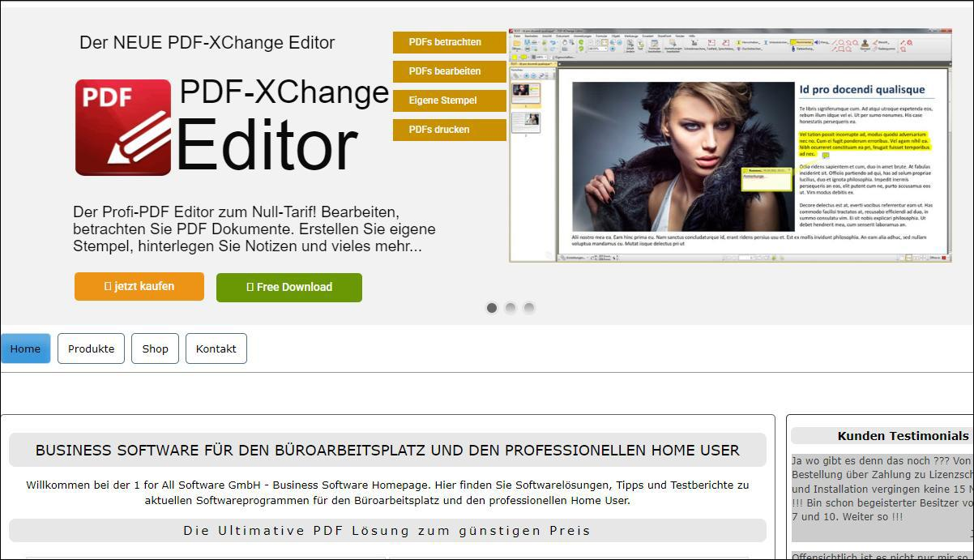Click the Willkommen bei der 1 for All paragraph
Image resolution: width=974 pixels, height=560 pixels.
click(x=387, y=493)
